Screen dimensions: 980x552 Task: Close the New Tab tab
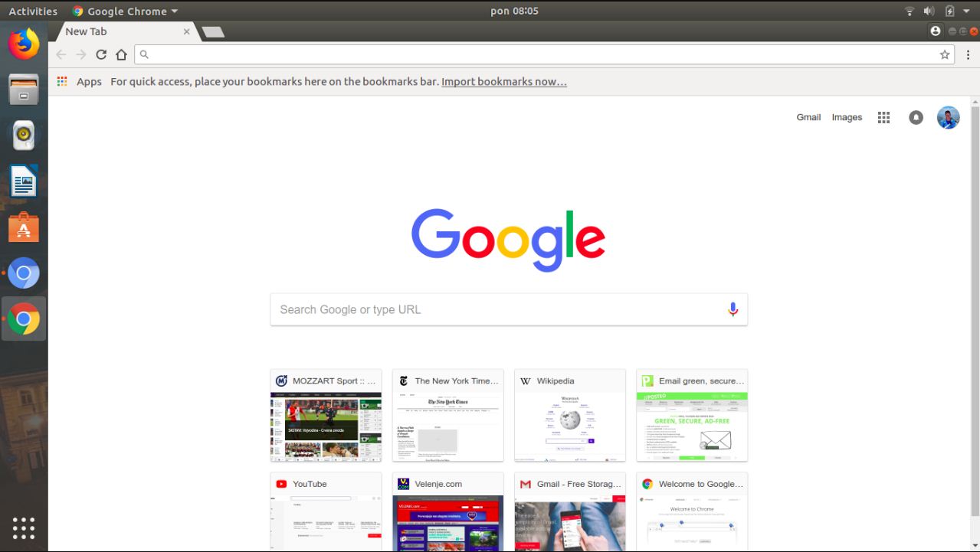186,31
